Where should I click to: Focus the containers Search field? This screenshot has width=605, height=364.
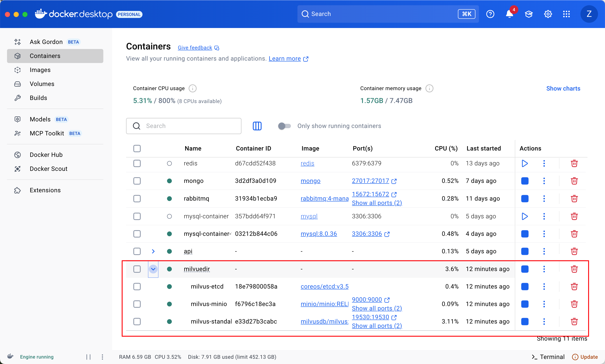tap(184, 126)
